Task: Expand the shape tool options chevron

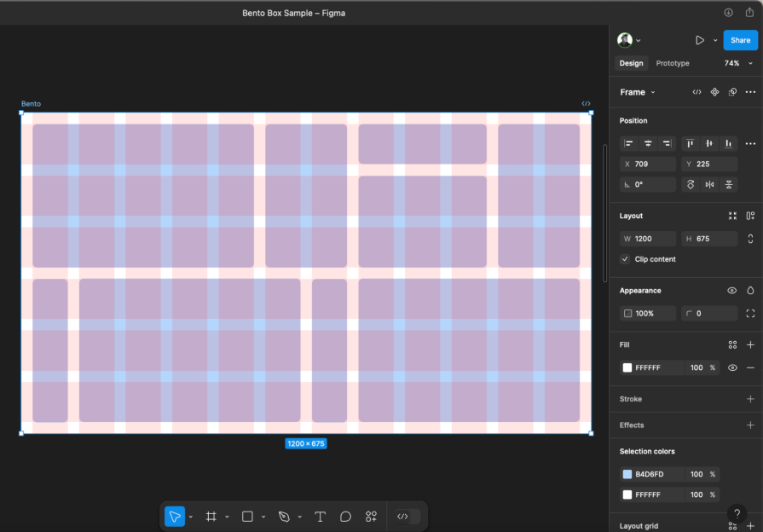Action: click(x=263, y=516)
